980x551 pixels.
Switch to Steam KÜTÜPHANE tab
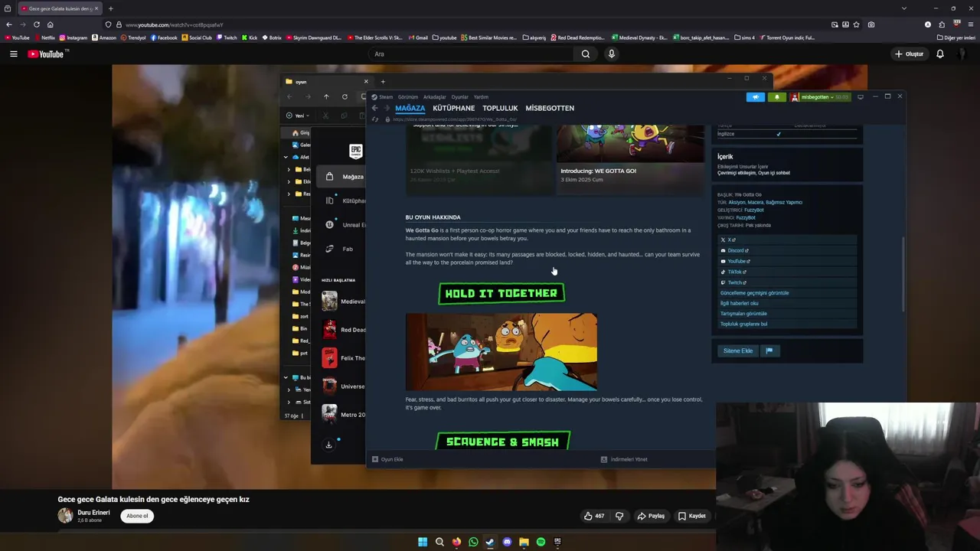click(x=453, y=108)
